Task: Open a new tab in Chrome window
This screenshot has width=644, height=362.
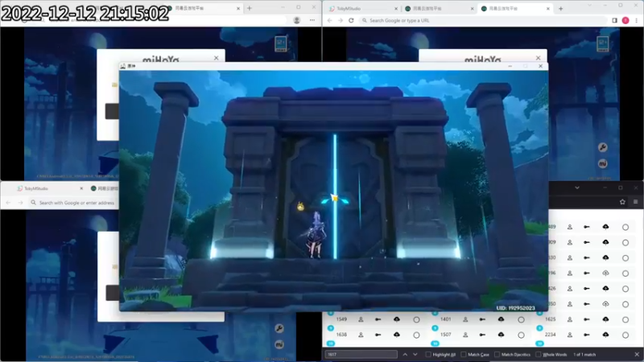Action: pyautogui.click(x=560, y=9)
